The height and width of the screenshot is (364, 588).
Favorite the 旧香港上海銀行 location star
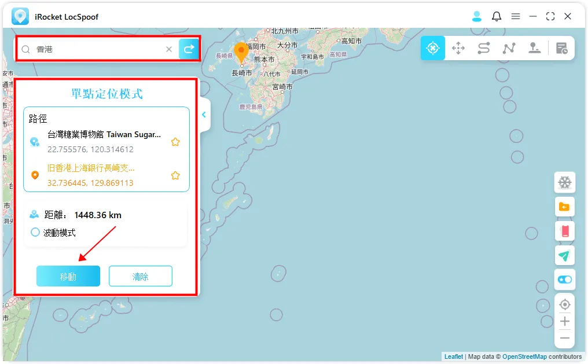pyautogui.click(x=175, y=175)
